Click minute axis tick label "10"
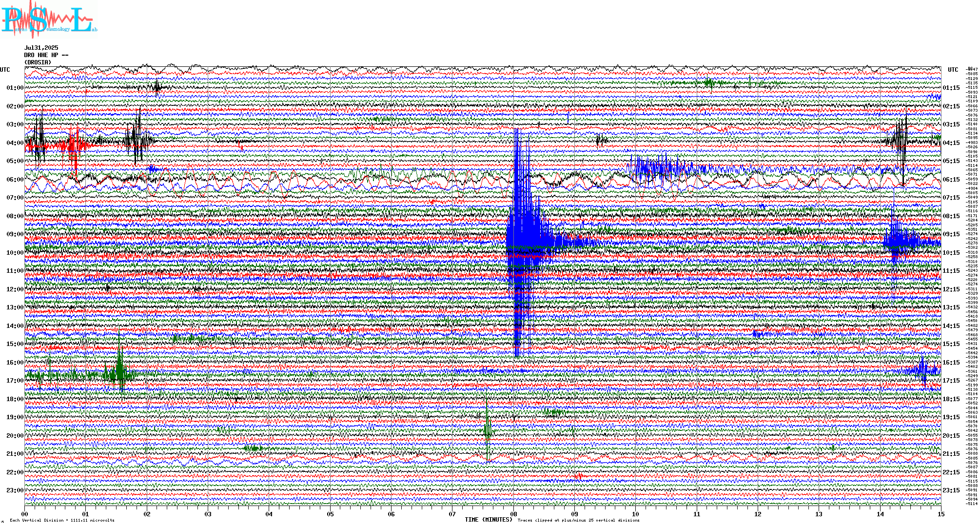 pos(636,514)
